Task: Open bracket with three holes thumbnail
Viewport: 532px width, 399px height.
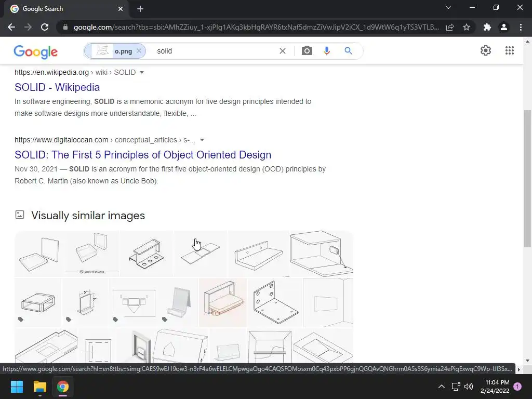Action: (147, 254)
